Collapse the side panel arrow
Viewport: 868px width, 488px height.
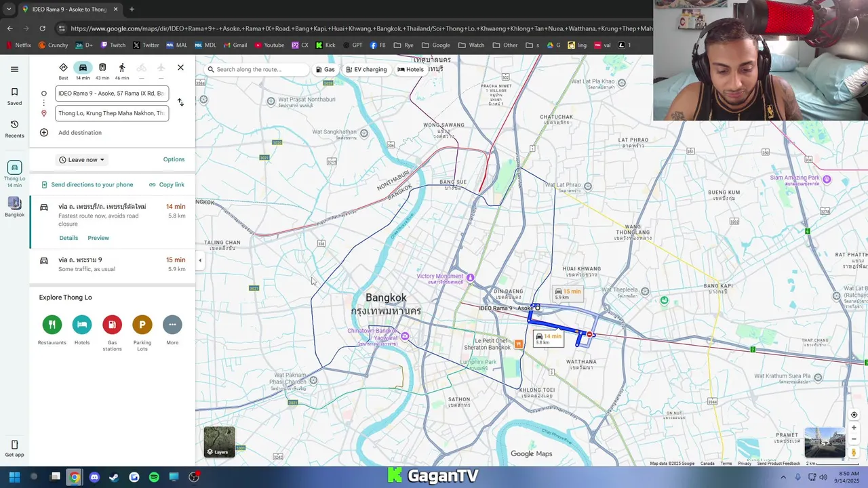[x=199, y=260]
